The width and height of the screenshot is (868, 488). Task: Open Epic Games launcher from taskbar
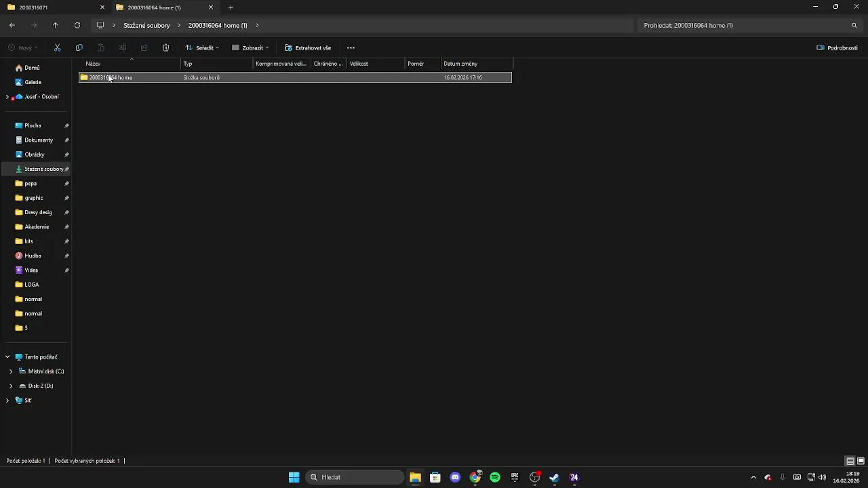[x=515, y=477]
